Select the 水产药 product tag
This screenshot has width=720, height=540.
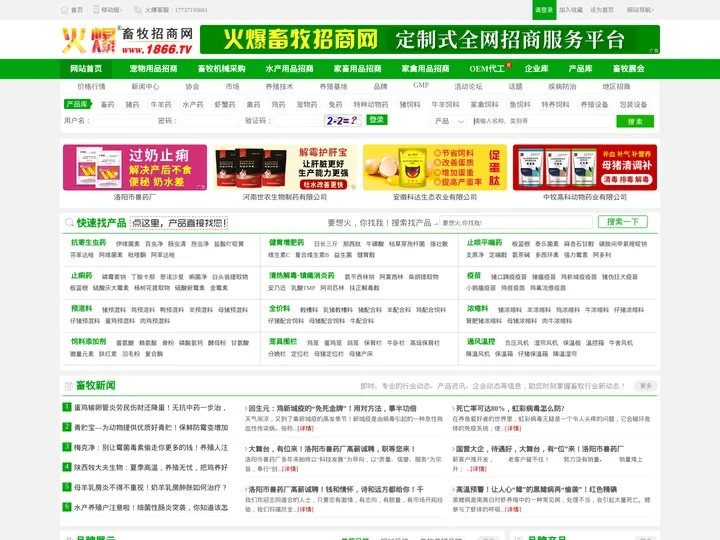[193, 105]
